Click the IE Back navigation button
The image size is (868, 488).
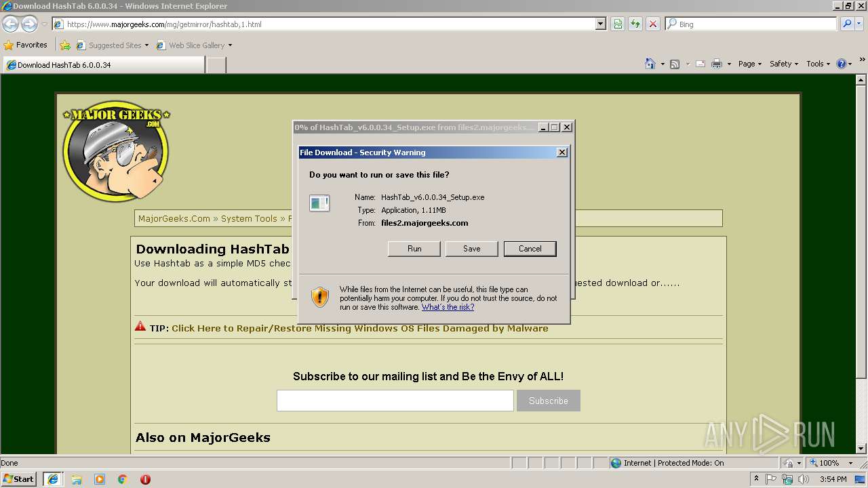10,24
